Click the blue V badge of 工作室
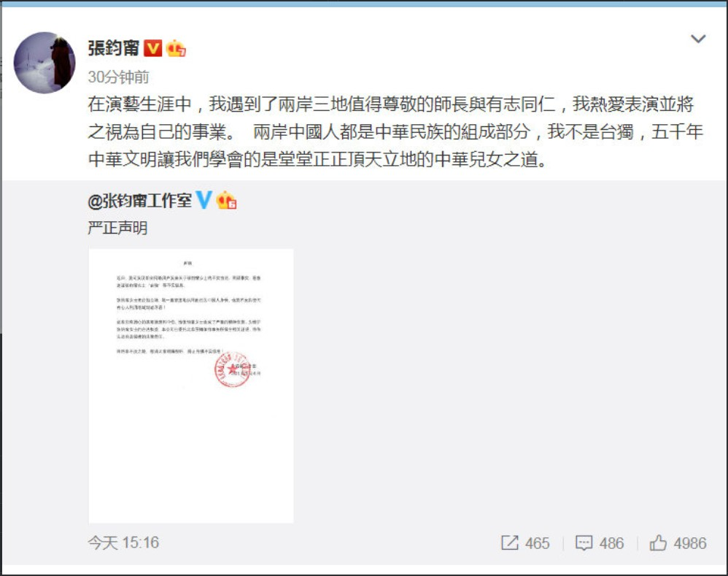This screenshot has height=576, width=728. point(204,200)
